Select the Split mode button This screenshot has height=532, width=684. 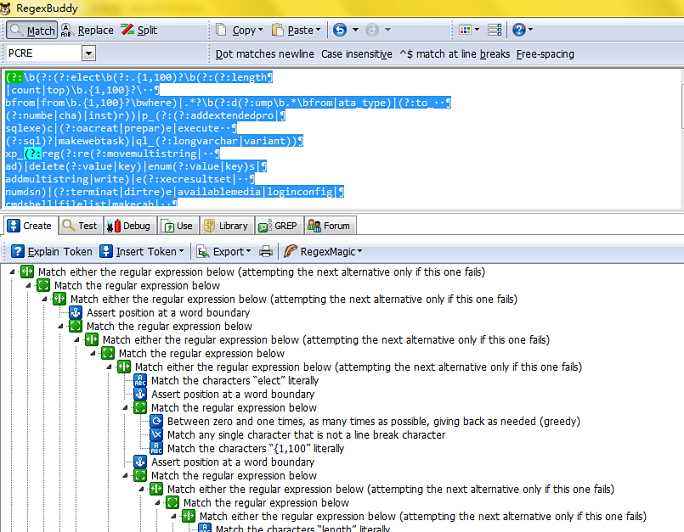tap(139, 31)
